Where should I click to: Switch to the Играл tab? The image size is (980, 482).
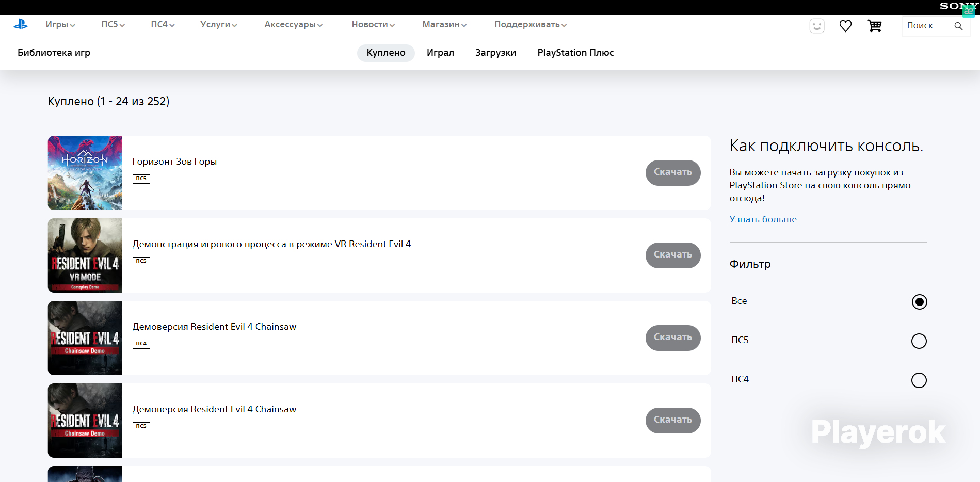point(440,53)
